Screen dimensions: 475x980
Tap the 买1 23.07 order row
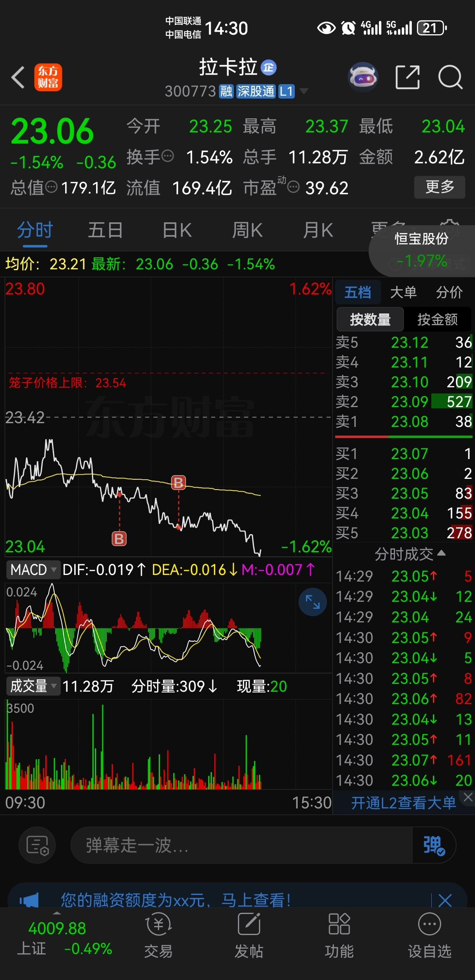(x=404, y=454)
